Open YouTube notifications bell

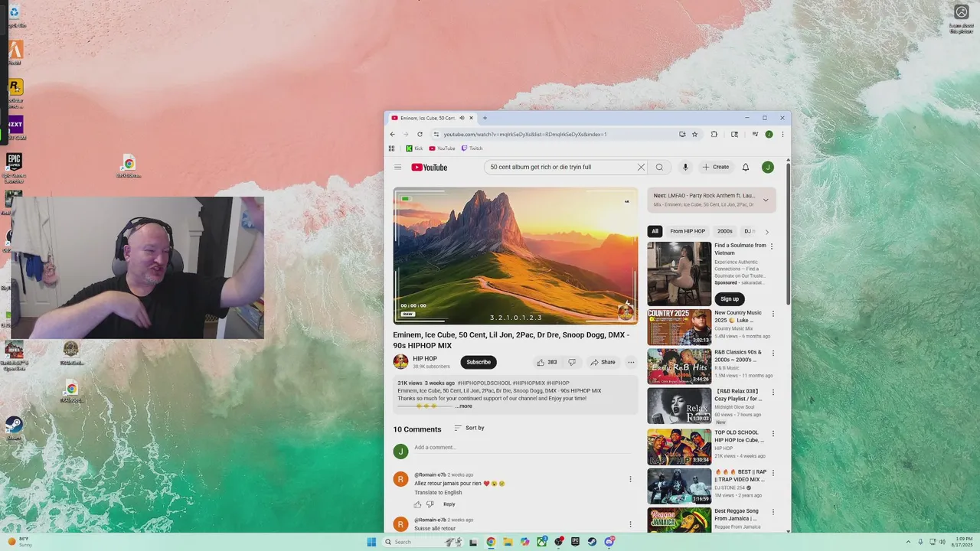(x=746, y=167)
